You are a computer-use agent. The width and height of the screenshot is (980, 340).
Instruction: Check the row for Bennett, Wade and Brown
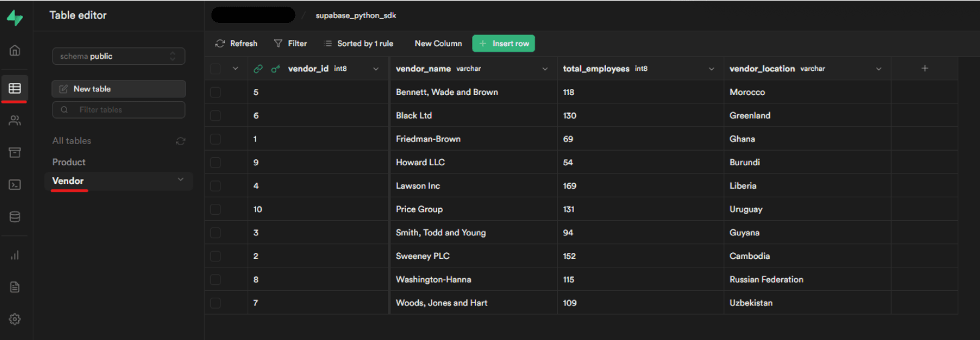[x=216, y=93]
